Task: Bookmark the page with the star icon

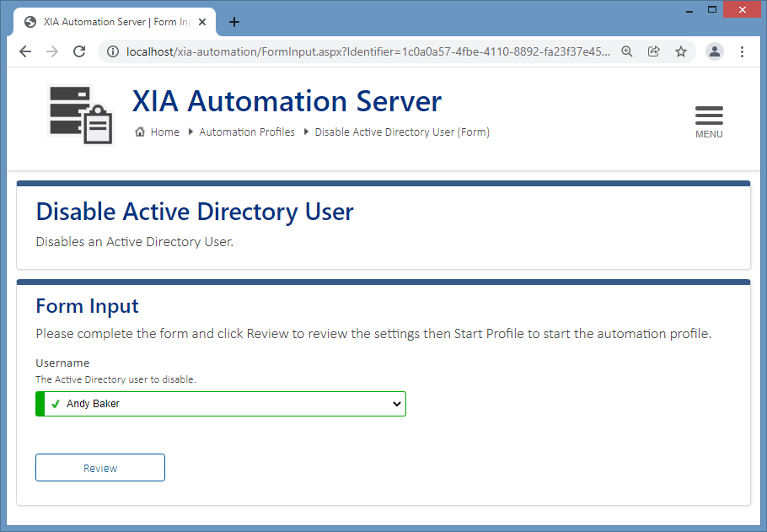Action: [681, 51]
